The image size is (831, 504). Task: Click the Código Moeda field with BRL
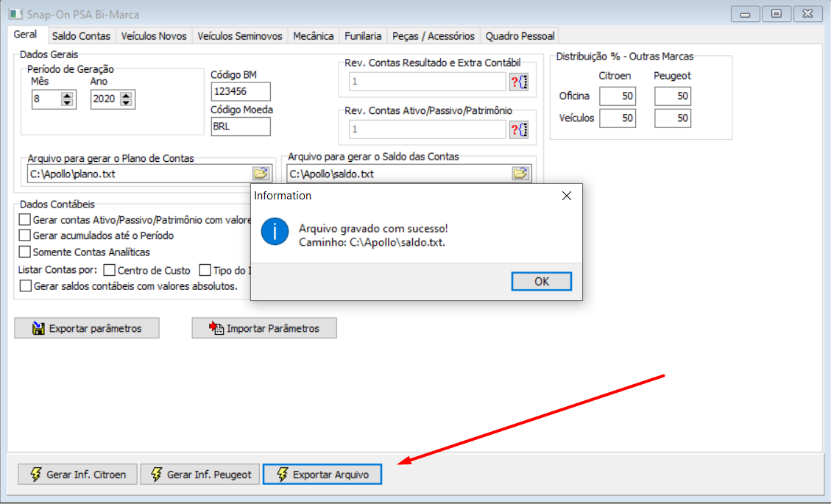[x=241, y=127]
